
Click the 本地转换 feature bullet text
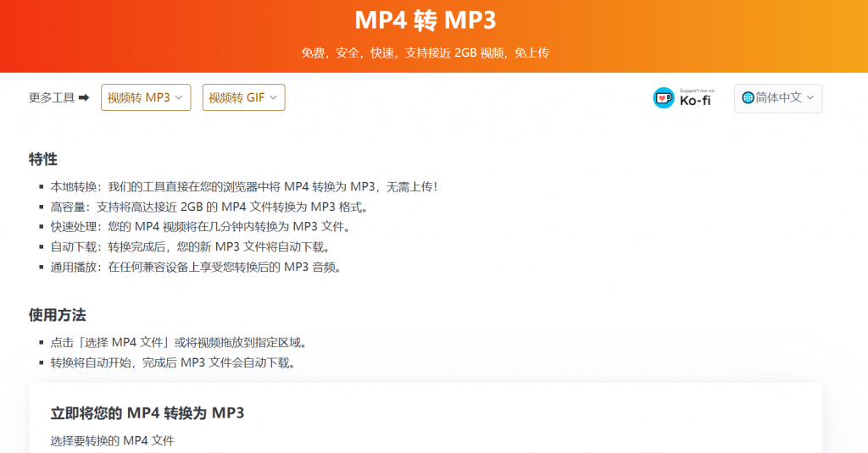tap(246, 186)
